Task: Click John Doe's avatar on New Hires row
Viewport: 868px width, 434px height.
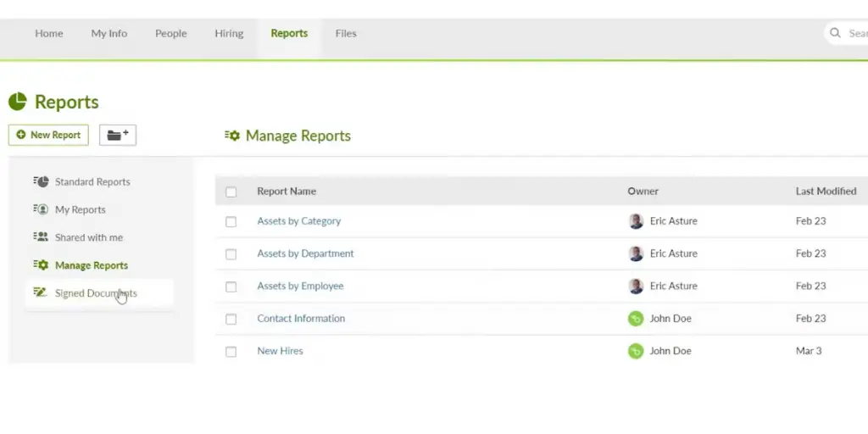Action: [x=636, y=351]
